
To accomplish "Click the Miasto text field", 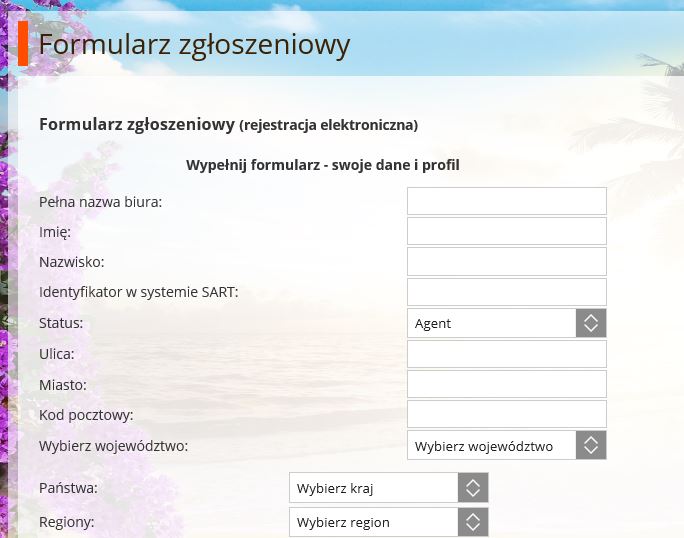I will coord(506,384).
